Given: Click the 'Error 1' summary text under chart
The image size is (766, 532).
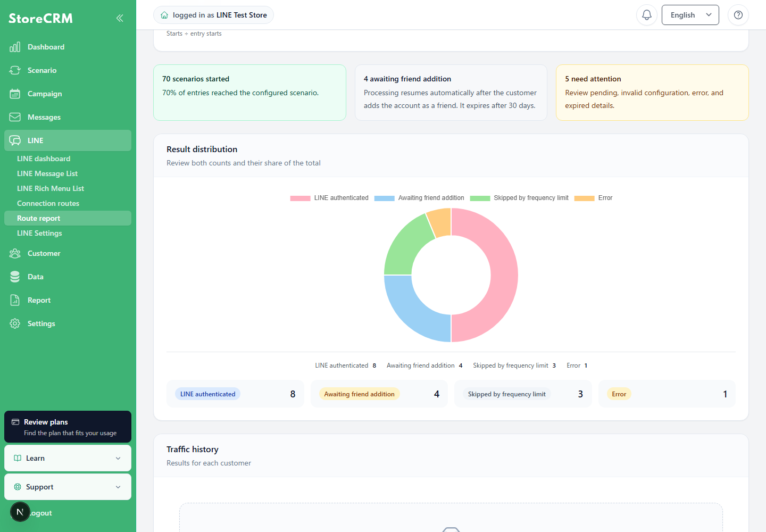Looking at the screenshot, I should [x=577, y=365].
